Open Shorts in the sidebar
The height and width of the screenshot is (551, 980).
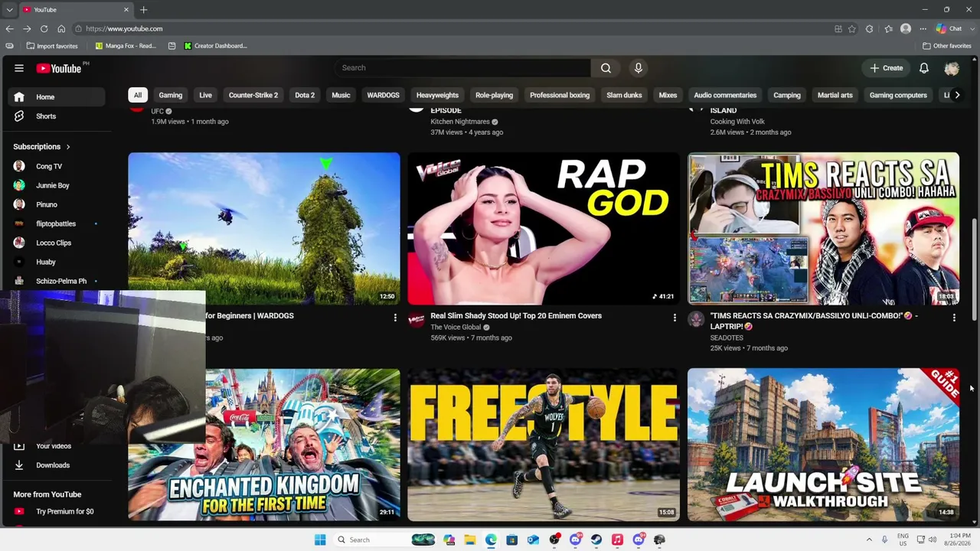click(57, 116)
